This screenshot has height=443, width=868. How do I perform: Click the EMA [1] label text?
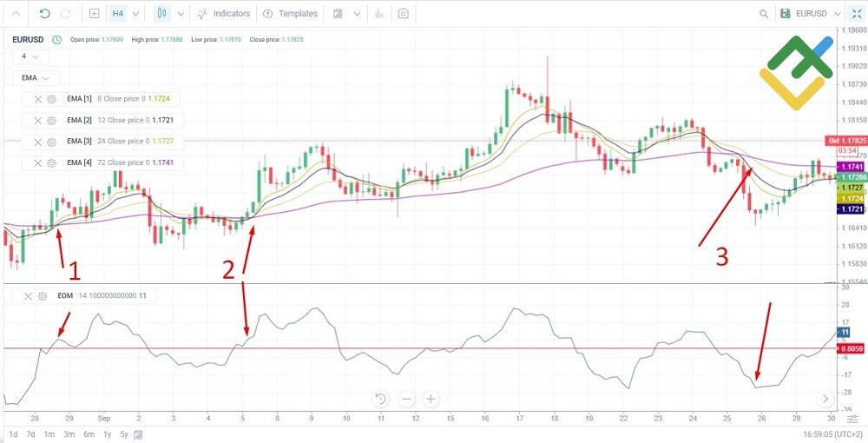[79, 99]
